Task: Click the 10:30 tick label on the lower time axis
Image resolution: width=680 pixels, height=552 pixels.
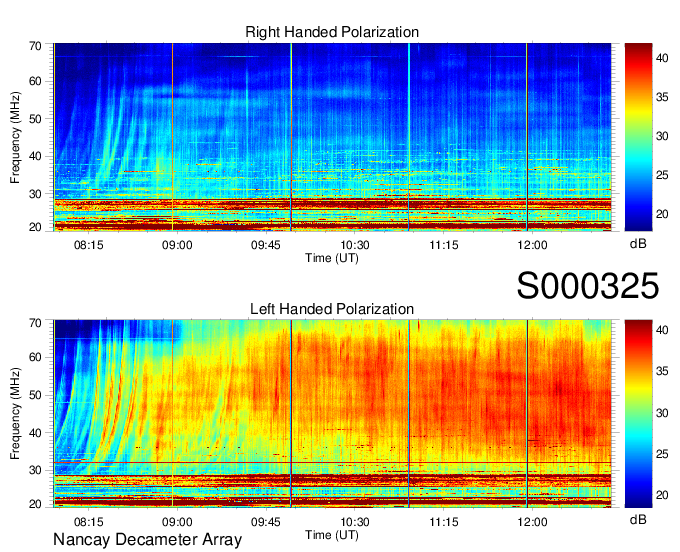Action: pyautogui.click(x=355, y=522)
